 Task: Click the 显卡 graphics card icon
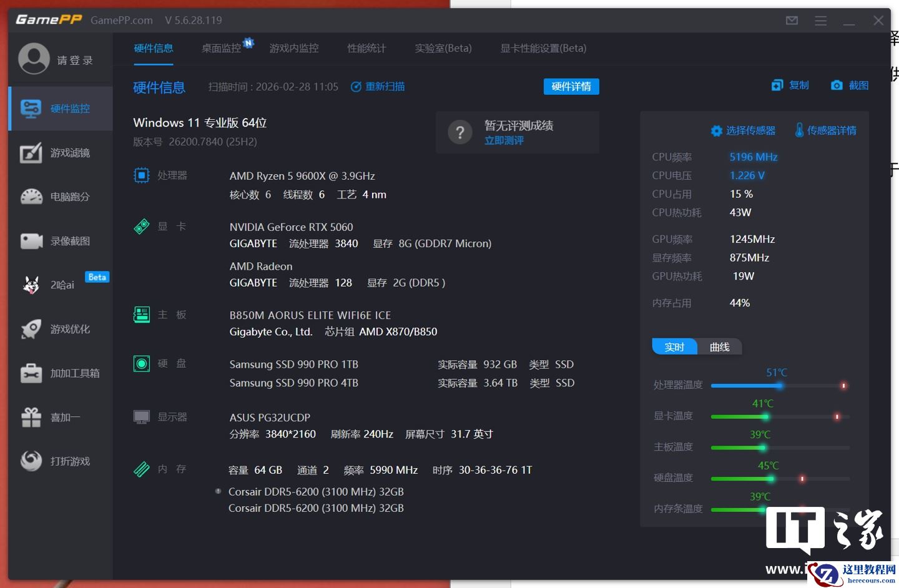pyautogui.click(x=142, y=227)
